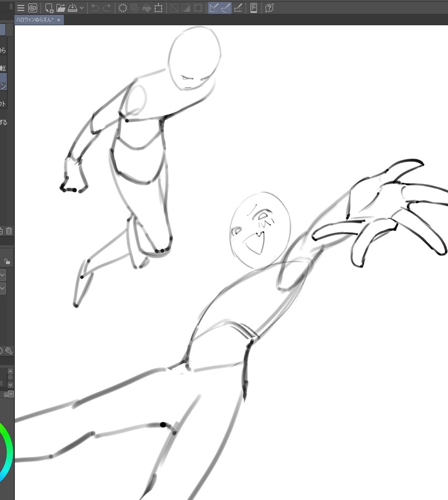448x500 pixels.
Task: Open the second dropdown below the lock icon
Action: tap(2, 288)
